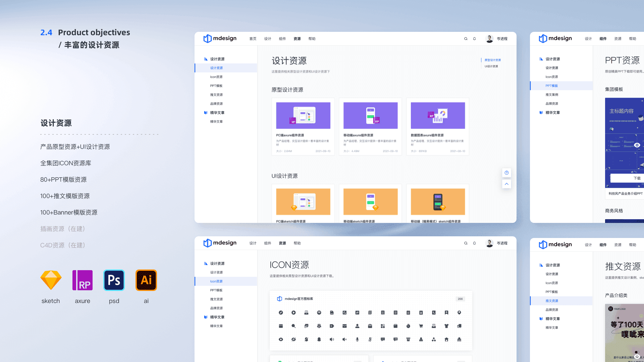Click the crossed-out eye icon in library
The width and height of the screenshot is (644, 362).
point(293,340)
